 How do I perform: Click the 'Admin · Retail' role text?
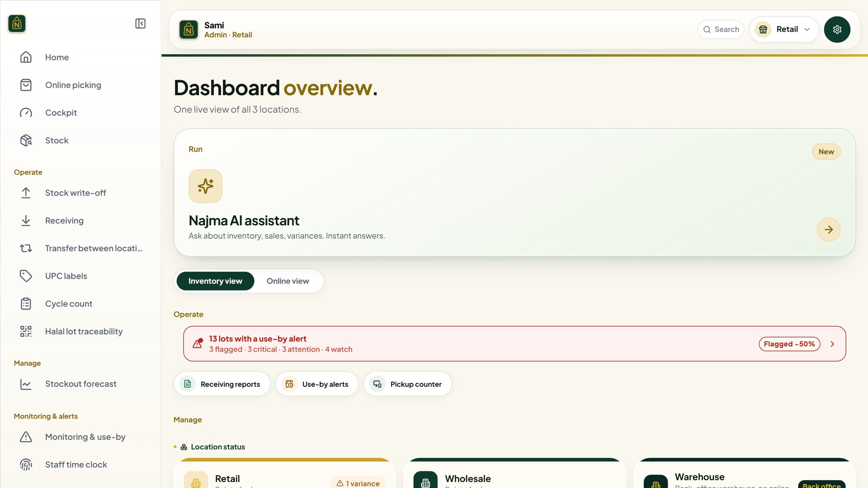(228, 35)
